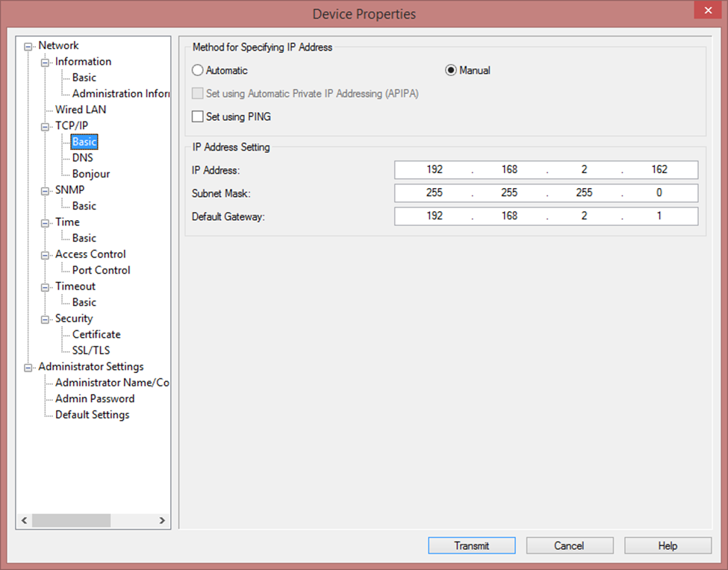Open the Administration Information tree item
Screen dimensions: 728x570
pyautogui.click(x=121, y=93)
